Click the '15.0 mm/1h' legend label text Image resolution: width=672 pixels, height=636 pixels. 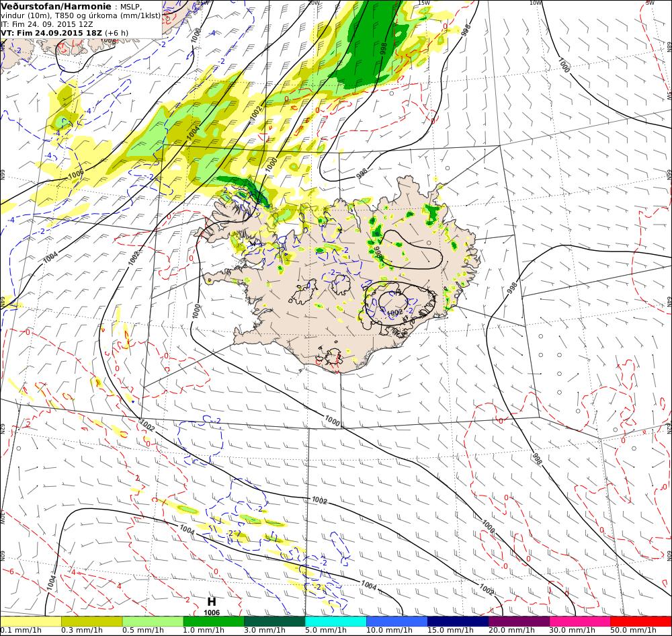coord(450,631)
